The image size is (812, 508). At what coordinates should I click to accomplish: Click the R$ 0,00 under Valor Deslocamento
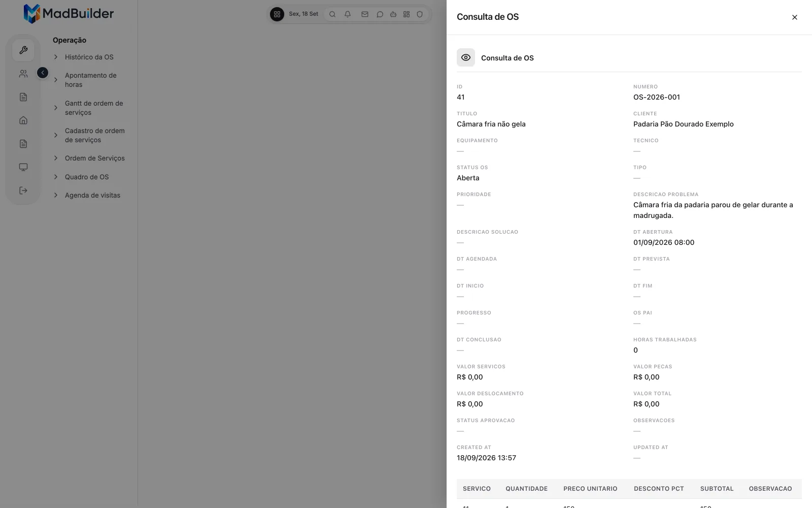tap(470, 404)
